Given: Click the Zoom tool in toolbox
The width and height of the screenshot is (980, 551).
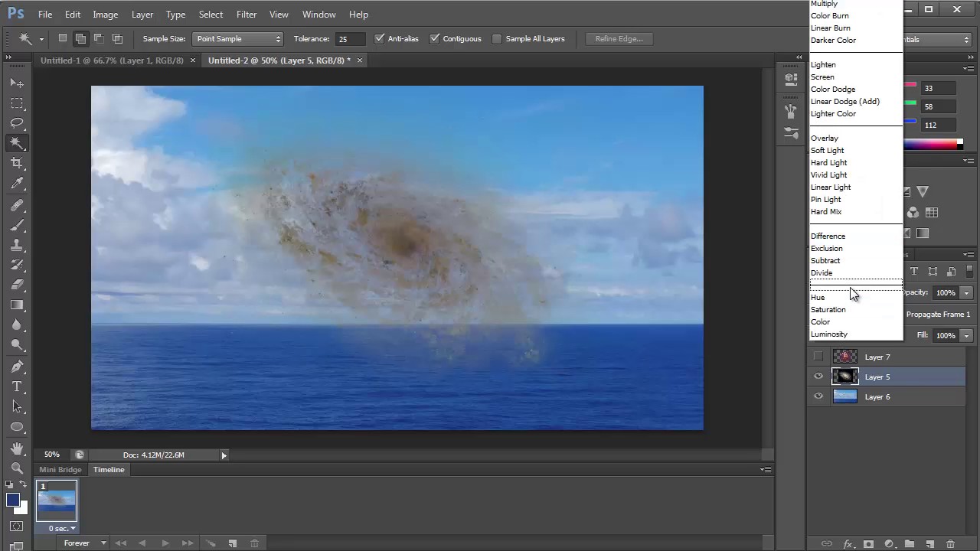Looking at the screenshot, I should pyautogui.click(x=17, y=468).
